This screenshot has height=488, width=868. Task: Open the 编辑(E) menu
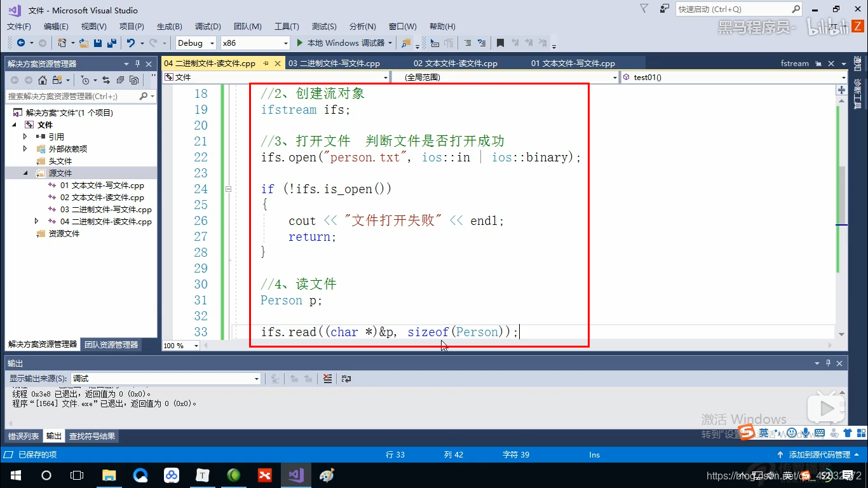(x=56, y=26)
